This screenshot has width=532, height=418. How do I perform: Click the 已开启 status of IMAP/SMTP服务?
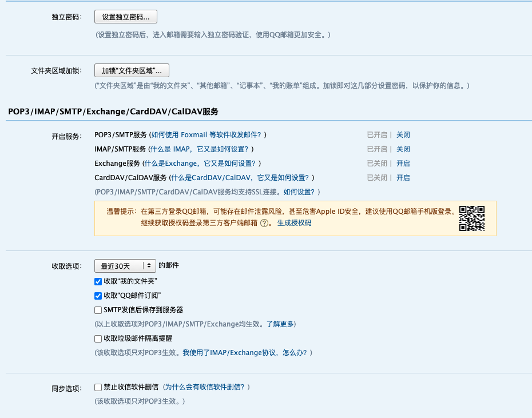click(377, 149)
